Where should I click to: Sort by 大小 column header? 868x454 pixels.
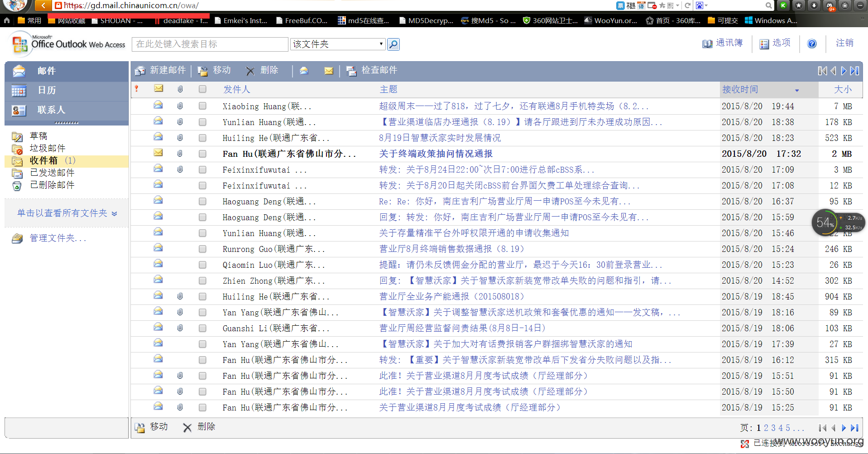click(843, 89)
